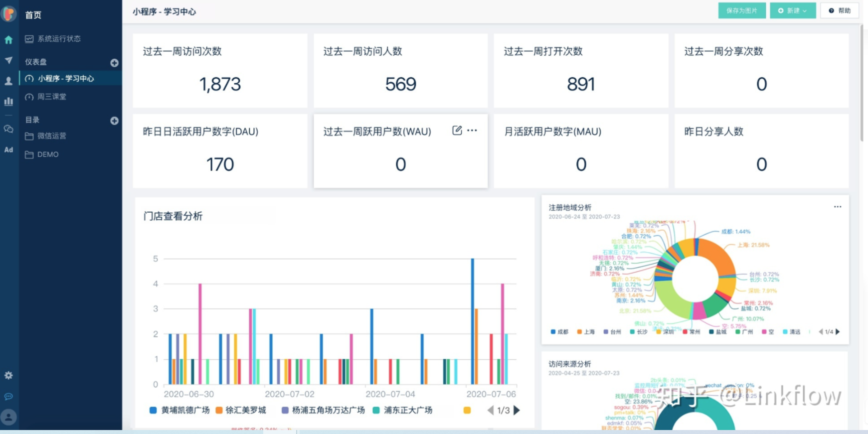Add a new folder via 目录 plus icon

[x=114, y=121]
